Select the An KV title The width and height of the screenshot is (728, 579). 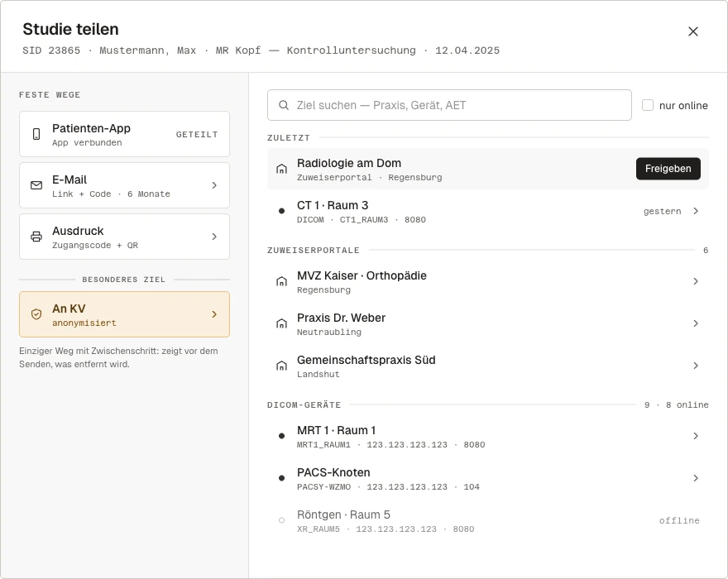(x=69, y=309)
